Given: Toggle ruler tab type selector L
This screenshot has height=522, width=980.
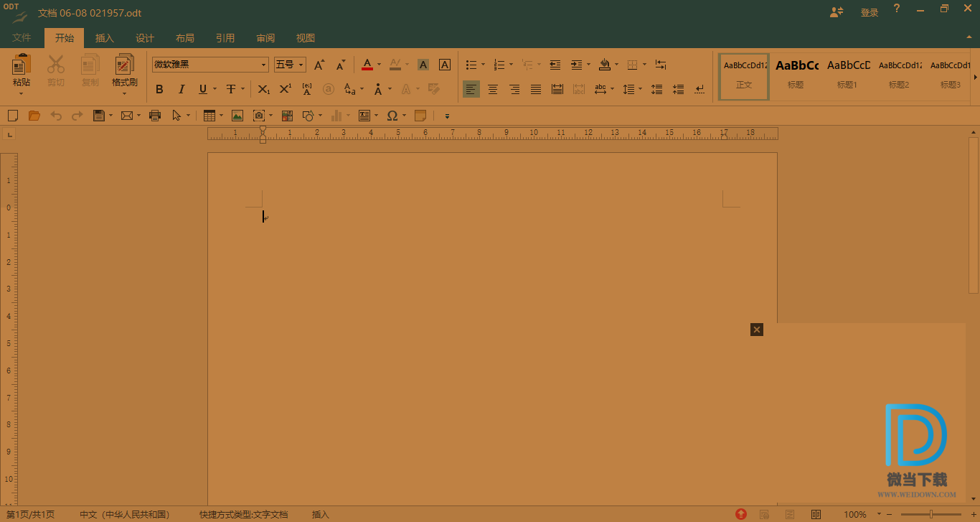Looking at the screenshot, I should pos(9,134).
